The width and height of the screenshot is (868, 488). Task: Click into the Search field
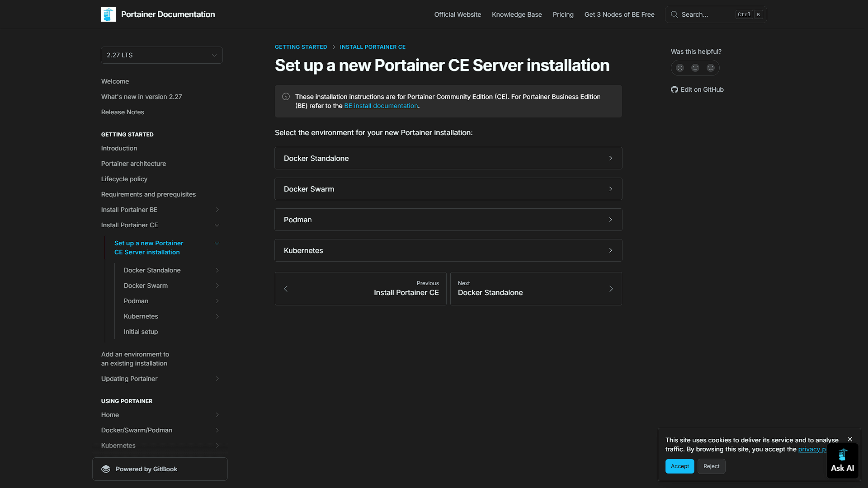tap(716, 14)
